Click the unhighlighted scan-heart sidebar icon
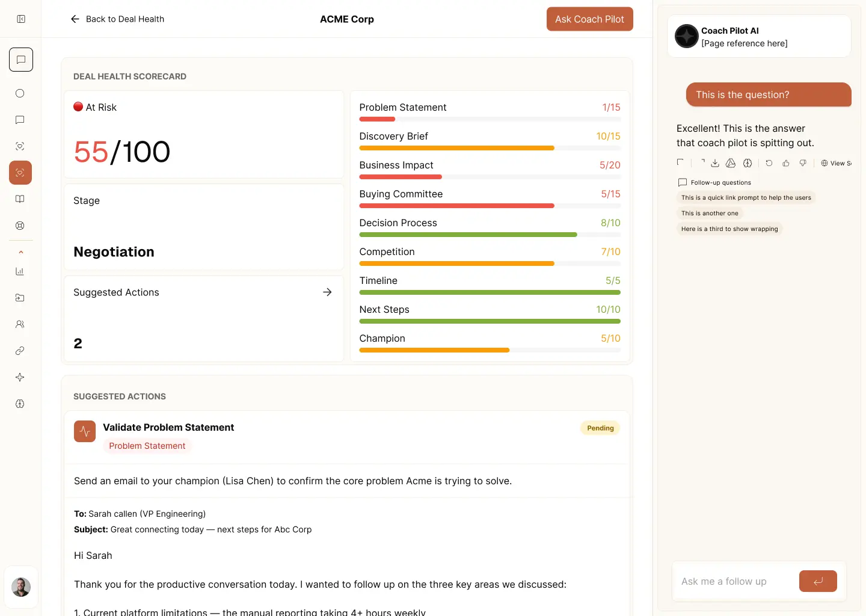This screenshot has height=616, width=866. (x=20, y=146)
